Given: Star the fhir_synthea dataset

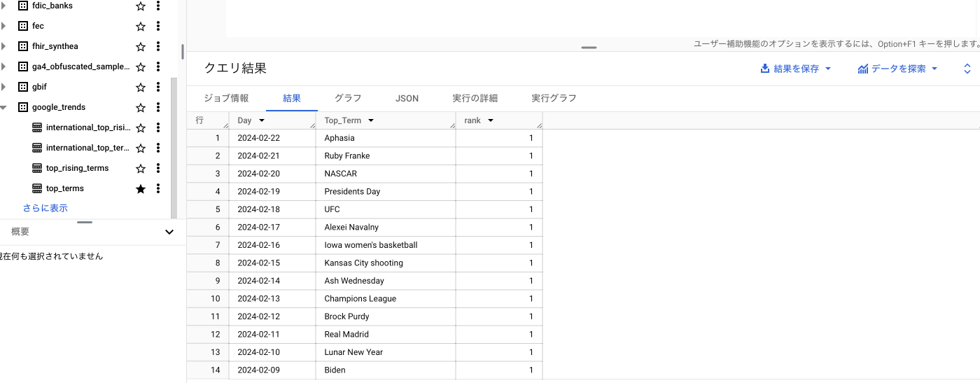Looking at the screenshot, I should coord(141,46).
